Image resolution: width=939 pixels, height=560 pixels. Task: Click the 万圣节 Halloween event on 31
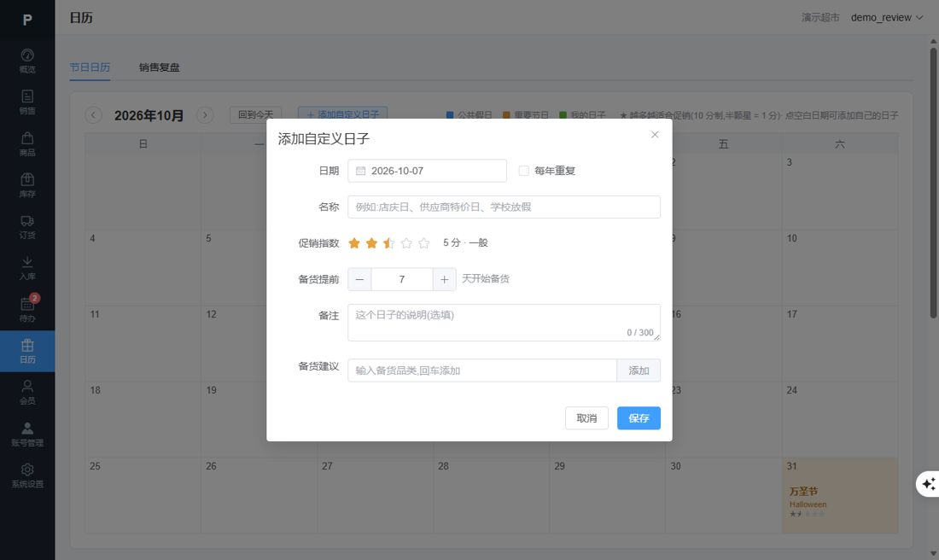(840, 501)
